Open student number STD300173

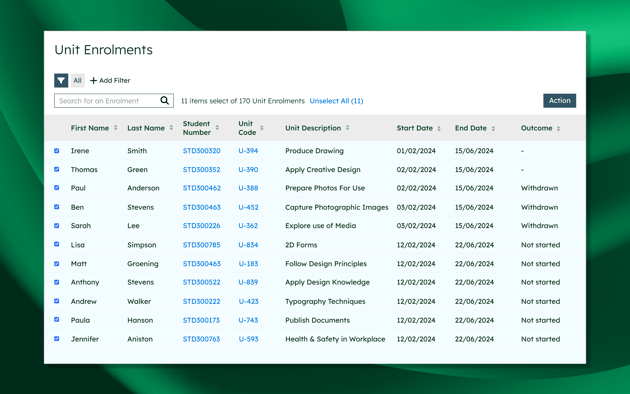(201, 320)
